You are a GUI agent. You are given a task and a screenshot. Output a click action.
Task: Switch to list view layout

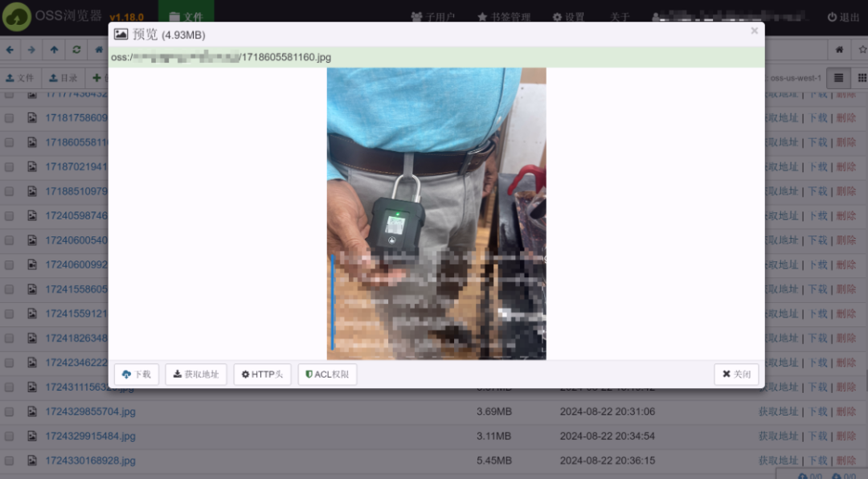pyautogui.click(x=838, y=78)
